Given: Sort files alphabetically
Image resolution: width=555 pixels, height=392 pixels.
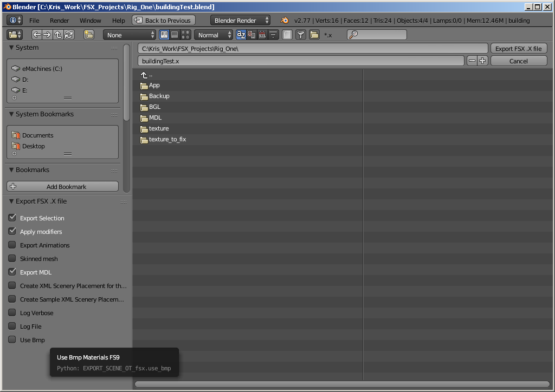Looking at the screenshot, I should [241, 35].
